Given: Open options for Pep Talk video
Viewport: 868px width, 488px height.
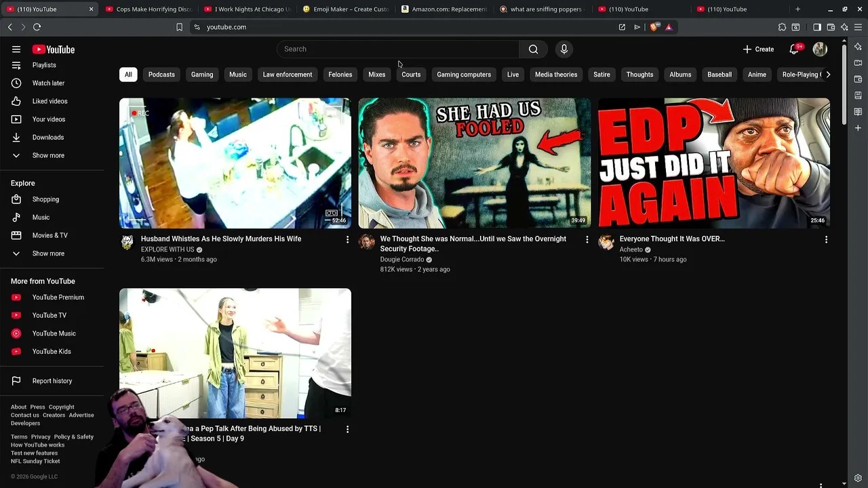Looking at the screenshot, I should [347, 430].
